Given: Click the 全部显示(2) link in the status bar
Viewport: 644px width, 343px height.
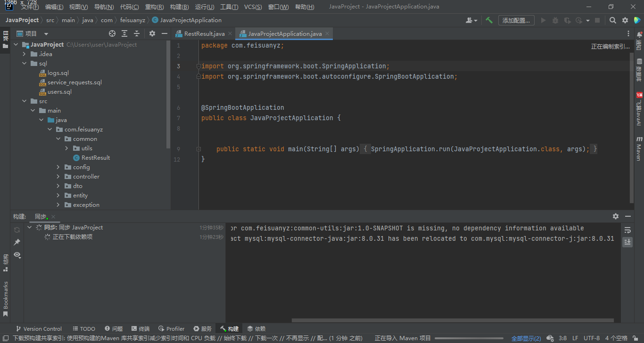Looking at the screenshot, I should pos(526,338).
